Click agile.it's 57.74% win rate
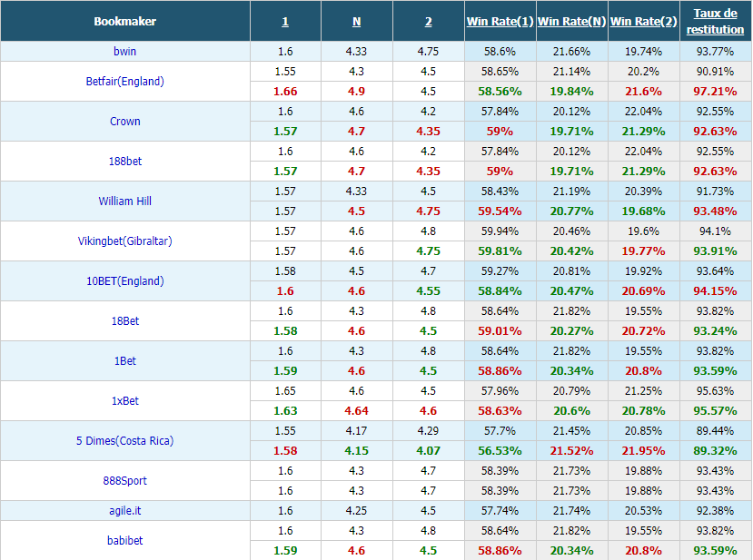The width and height of the screenshot is (753, 560). click(500, 511)
